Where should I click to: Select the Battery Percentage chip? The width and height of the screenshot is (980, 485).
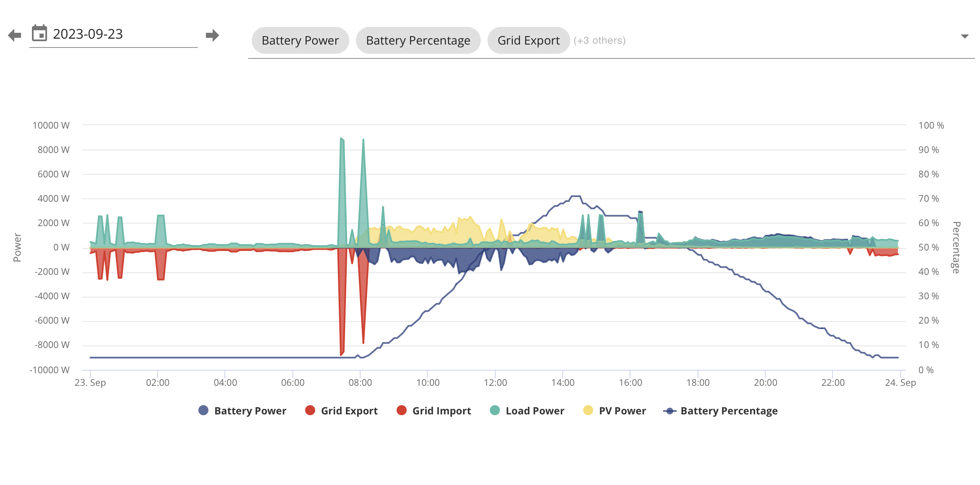[x=418, y=41]
